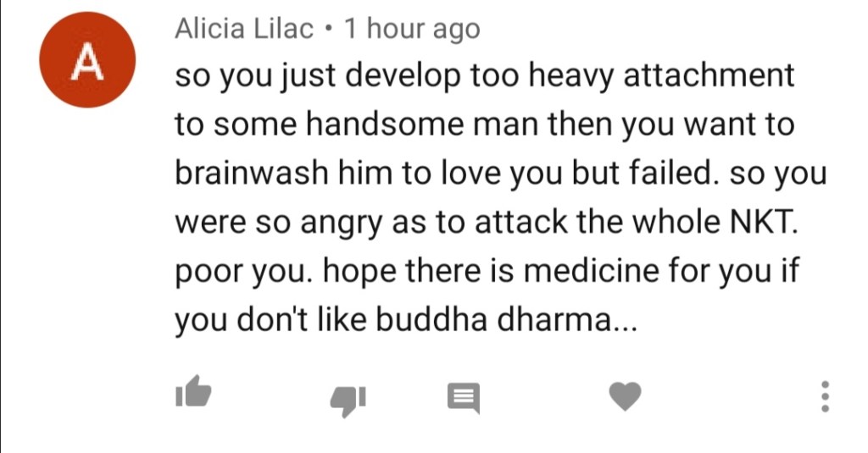Image resolution: width=868 pixels, height=453 pixels.
Task: Heart the comment from Alicia Lilac
Action: pyautogui.click(x=625, y=396)
